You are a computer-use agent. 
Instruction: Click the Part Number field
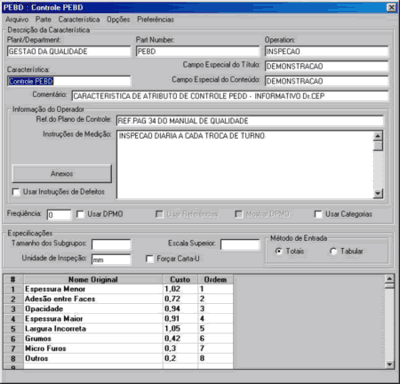click(197, 51)
